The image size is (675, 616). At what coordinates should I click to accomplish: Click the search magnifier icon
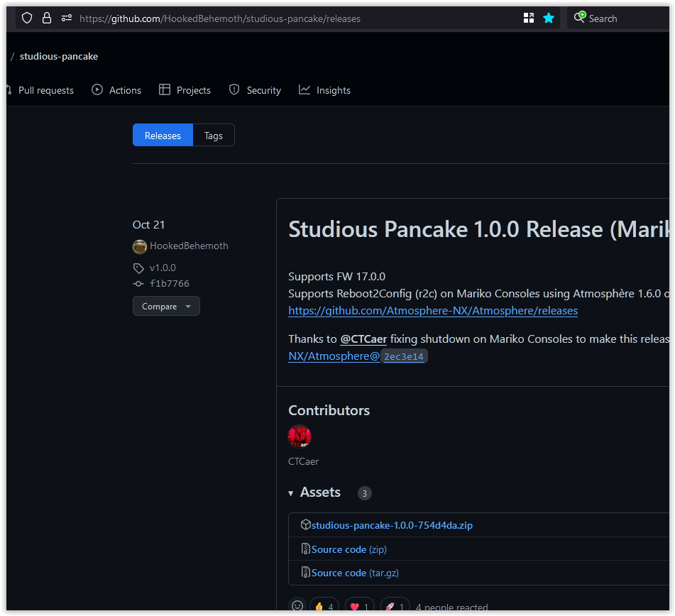click(579, 17)
